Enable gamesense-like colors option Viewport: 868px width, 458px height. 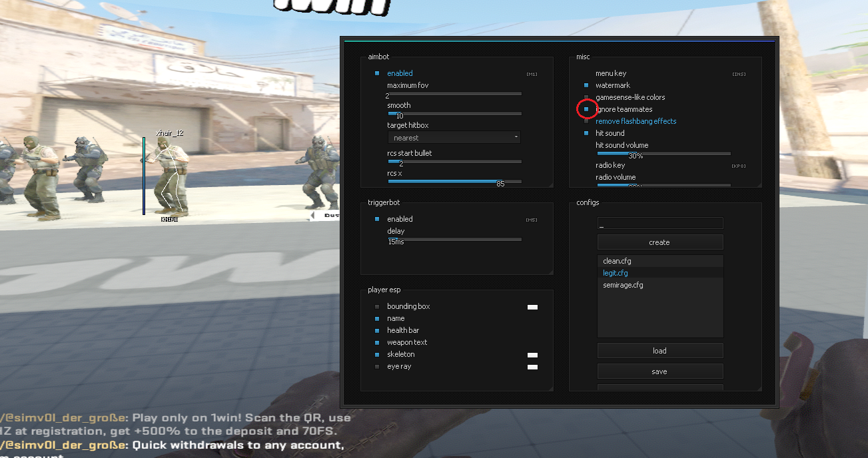[586, 97]
